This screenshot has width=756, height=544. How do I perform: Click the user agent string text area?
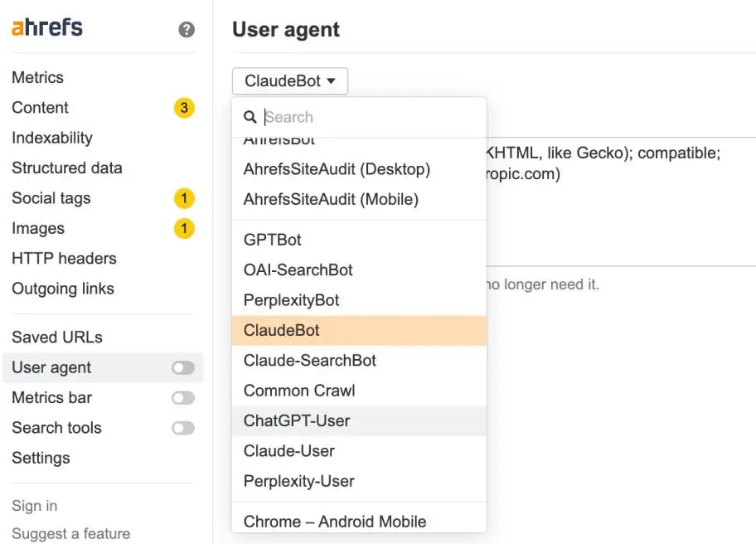pyautogui.click(x=621, y=202)
